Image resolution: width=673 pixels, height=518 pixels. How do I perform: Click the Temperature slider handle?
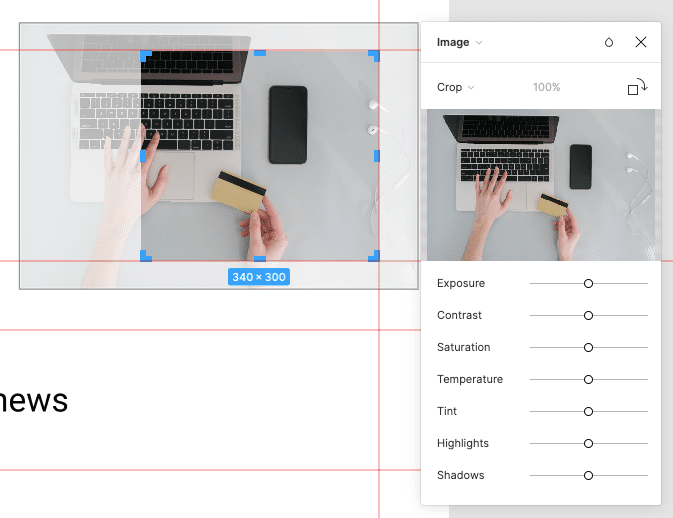[588, 379]
